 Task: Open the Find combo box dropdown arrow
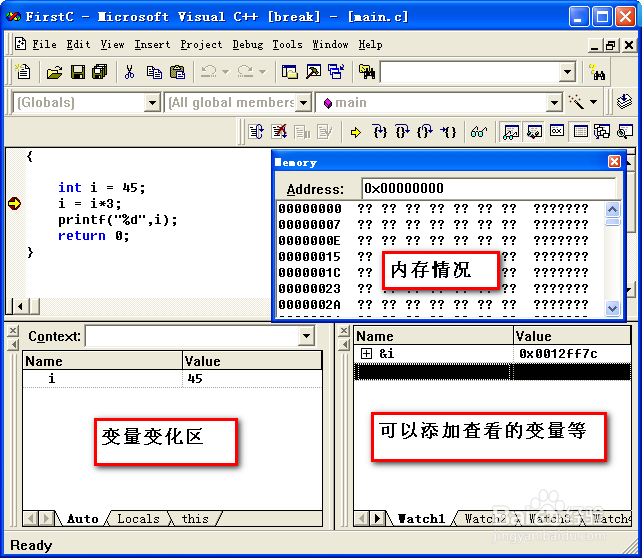coord(567,72)
